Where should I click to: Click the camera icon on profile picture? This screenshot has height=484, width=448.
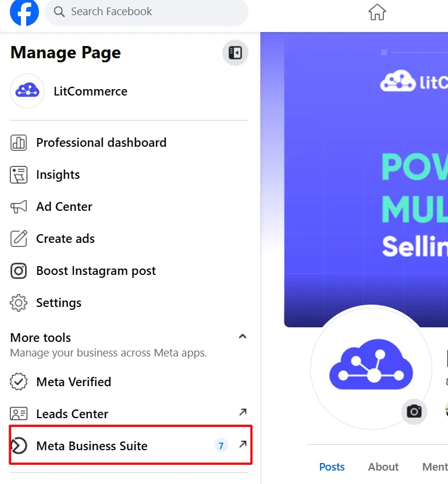tap(414, 411)
